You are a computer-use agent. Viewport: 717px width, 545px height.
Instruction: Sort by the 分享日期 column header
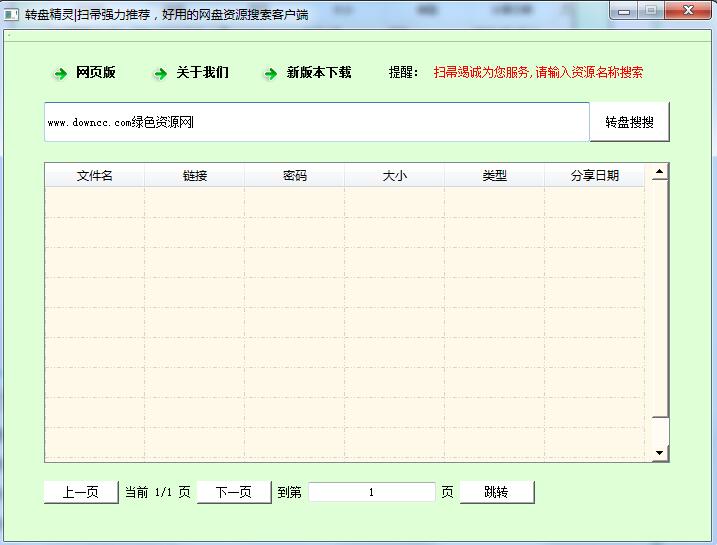[595, 176]
